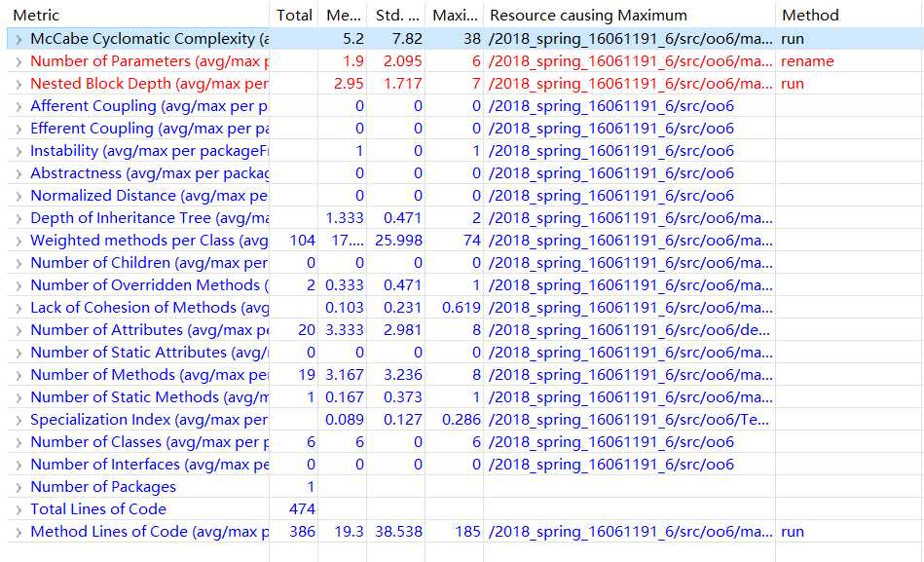Click maximum value 38
The width and height of the screenshot is (924, 562).
tap(472, 39)
